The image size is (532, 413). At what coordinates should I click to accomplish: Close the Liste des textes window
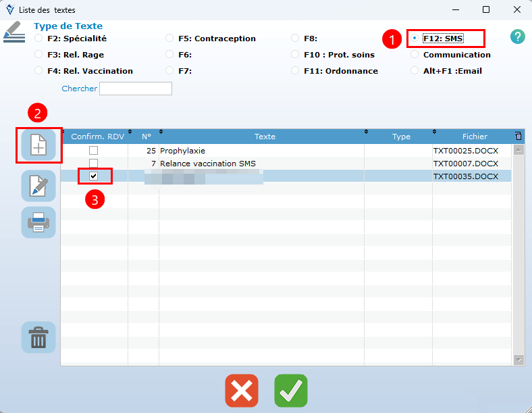pos(516,9)
